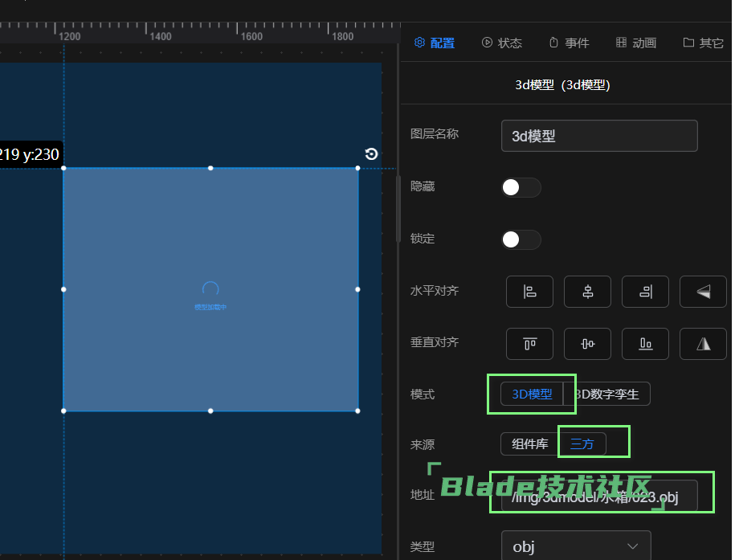
Task: Click the left-align horizontal icon
Action: 529,292
